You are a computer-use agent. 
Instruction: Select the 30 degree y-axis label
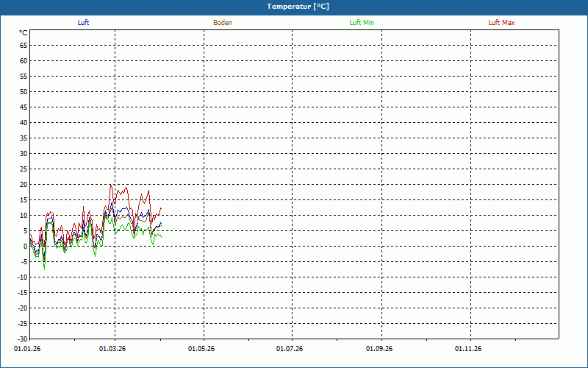[x=24, y=154]
